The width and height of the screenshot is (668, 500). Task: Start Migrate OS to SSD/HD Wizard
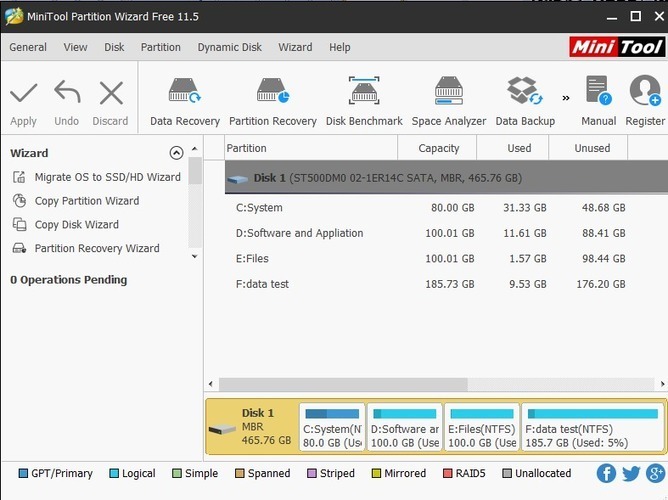(107, 177)
